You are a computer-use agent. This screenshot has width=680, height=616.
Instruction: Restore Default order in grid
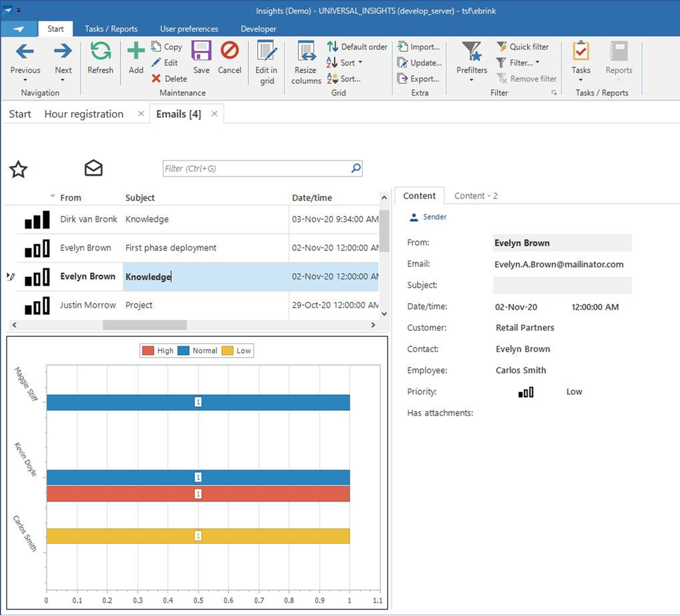click(x=357, y=47)
